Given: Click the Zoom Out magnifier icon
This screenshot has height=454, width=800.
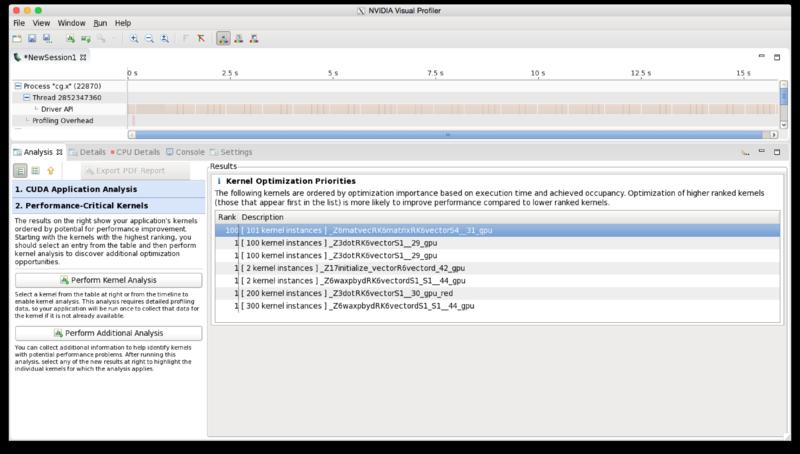Looking at the screenshot, I should [x=149, y=39].
